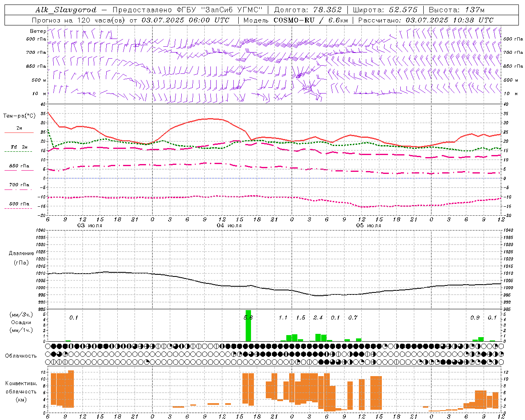Click the grid resolution 6.6км
The width and height of the screenshot is (525, 420).
click(x=337, y=20)
